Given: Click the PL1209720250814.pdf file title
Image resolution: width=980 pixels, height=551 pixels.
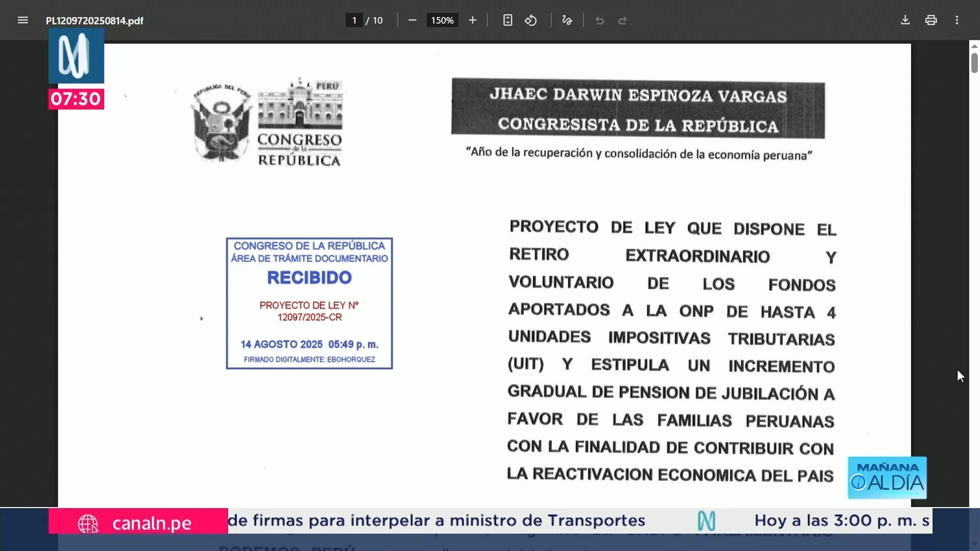Looking at the screenshot, I should point(94,21).
